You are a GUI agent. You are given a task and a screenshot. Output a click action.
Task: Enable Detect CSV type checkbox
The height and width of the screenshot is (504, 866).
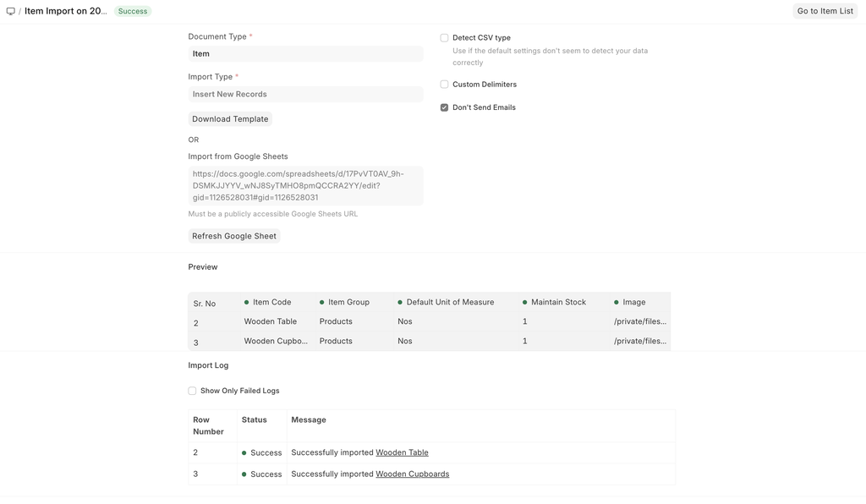pos(444,38)
